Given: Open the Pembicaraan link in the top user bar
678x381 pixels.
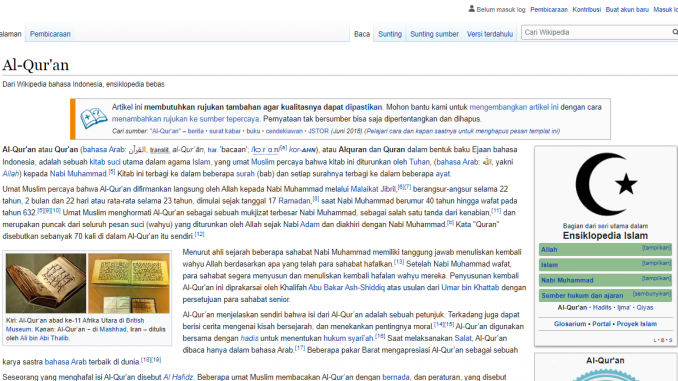Looking at the screenshot, I should click(x=549, y=10).
